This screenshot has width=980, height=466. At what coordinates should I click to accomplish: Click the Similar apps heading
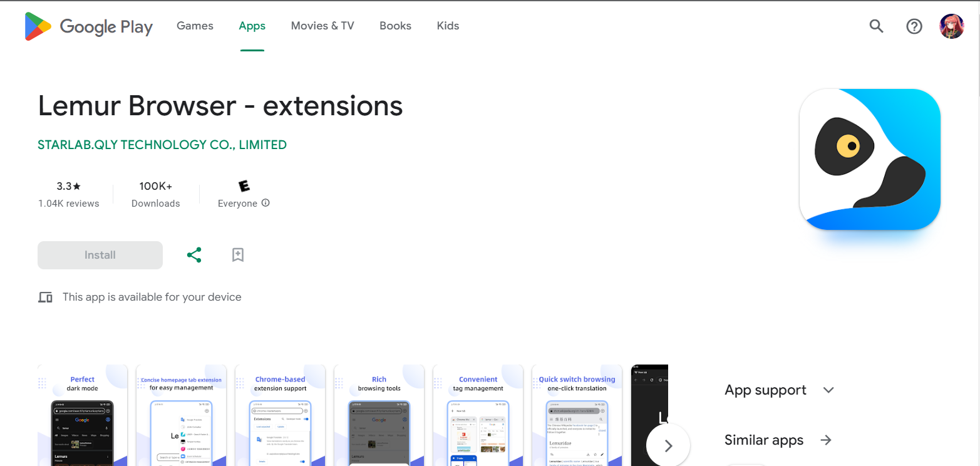coord(764,440)
